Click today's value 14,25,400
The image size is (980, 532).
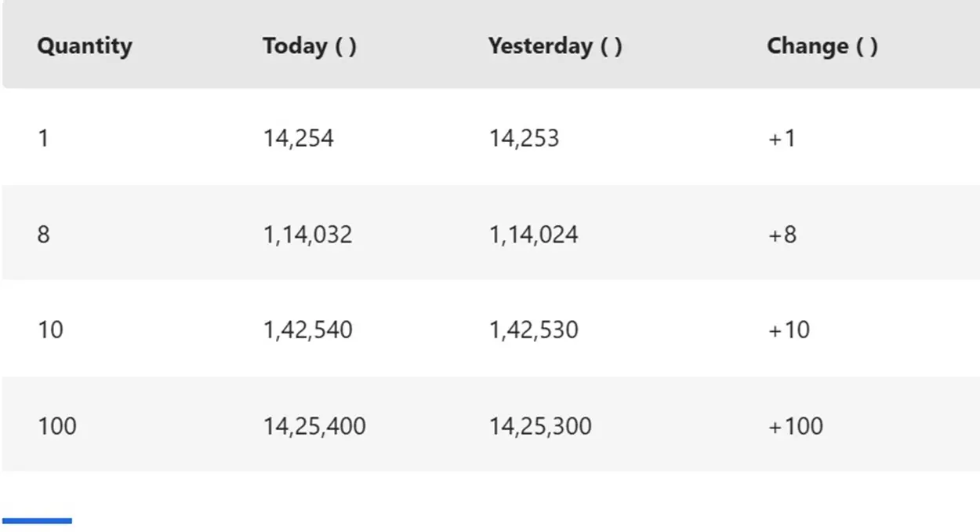[314, 426]
